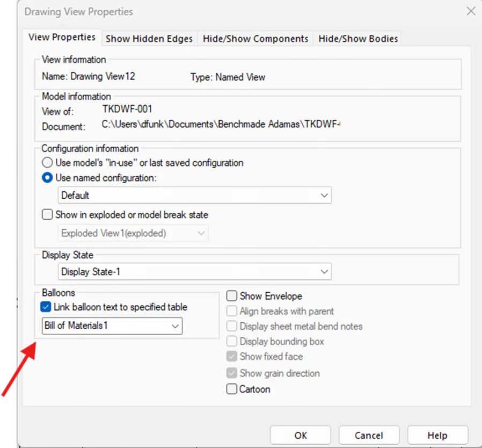Open the named configuration dropdown showing Default

pos(324,195)
